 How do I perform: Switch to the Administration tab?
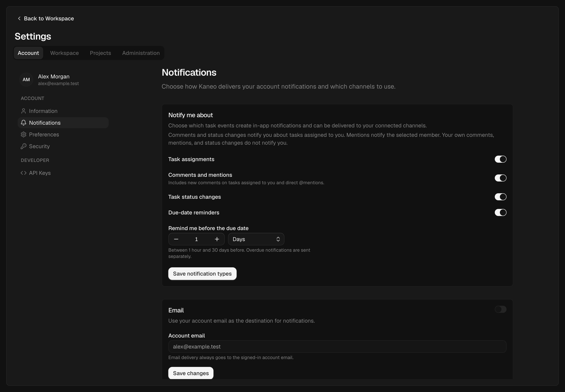coord(141,53)
